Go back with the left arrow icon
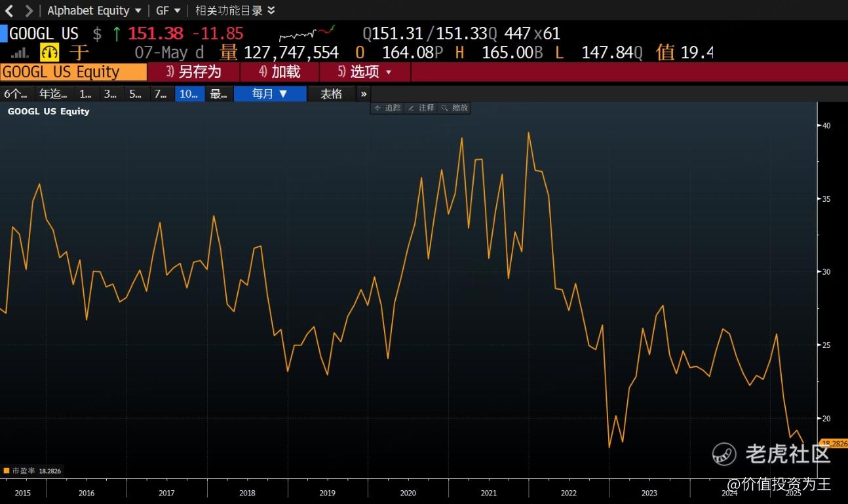This screenshot has height=504, width=848. tap(9, 10)
